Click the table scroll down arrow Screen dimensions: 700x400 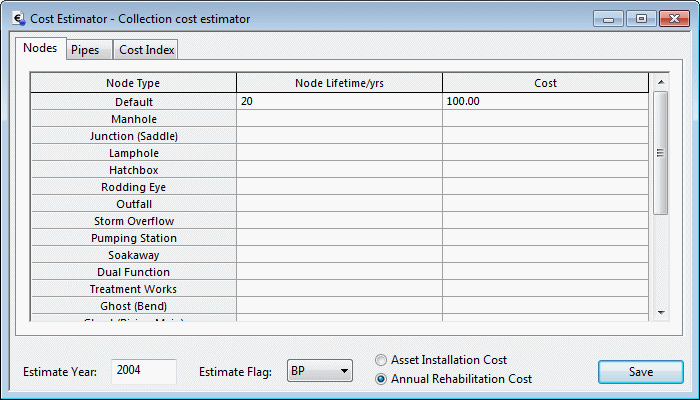point(660,313)
